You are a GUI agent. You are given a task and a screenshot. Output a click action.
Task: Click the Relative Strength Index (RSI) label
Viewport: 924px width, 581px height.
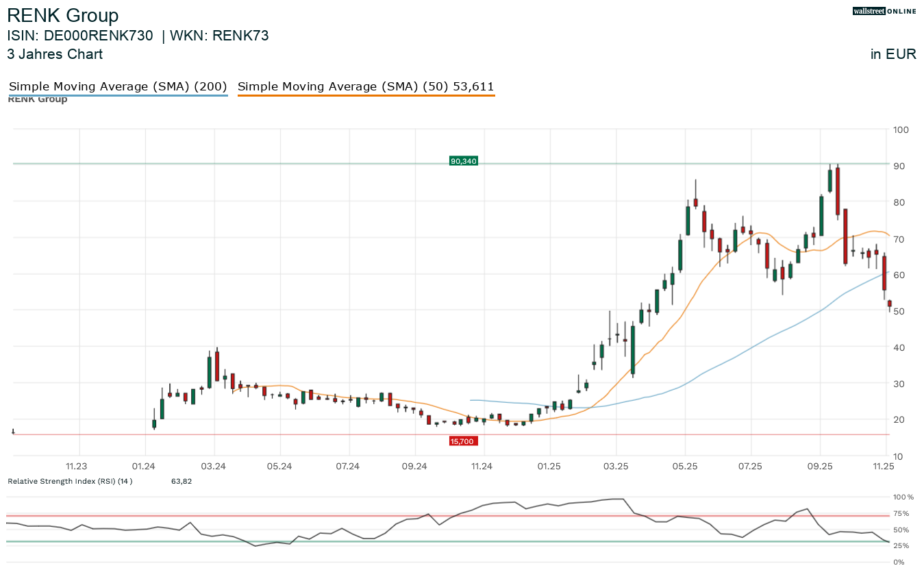coord(70,482)
